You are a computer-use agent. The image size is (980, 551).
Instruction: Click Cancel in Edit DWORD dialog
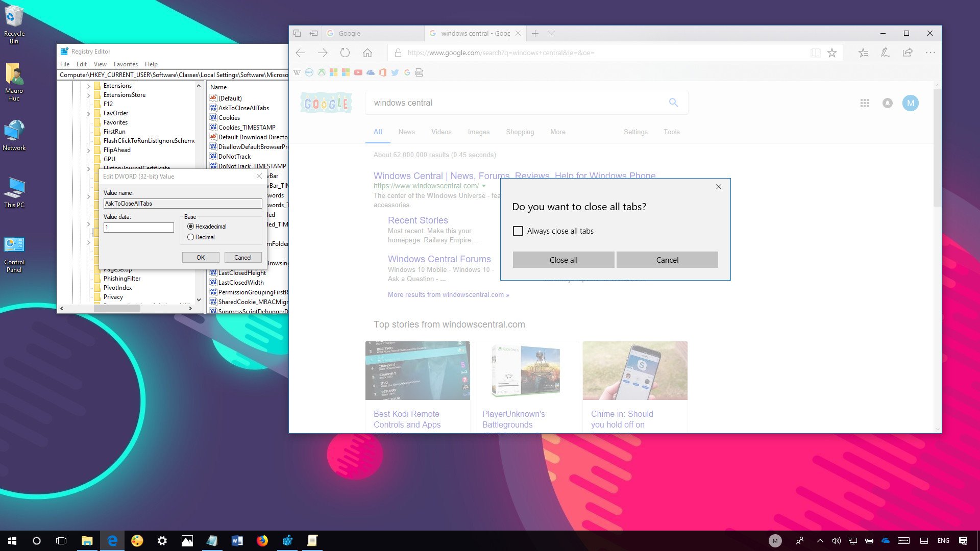coord(242,258)
